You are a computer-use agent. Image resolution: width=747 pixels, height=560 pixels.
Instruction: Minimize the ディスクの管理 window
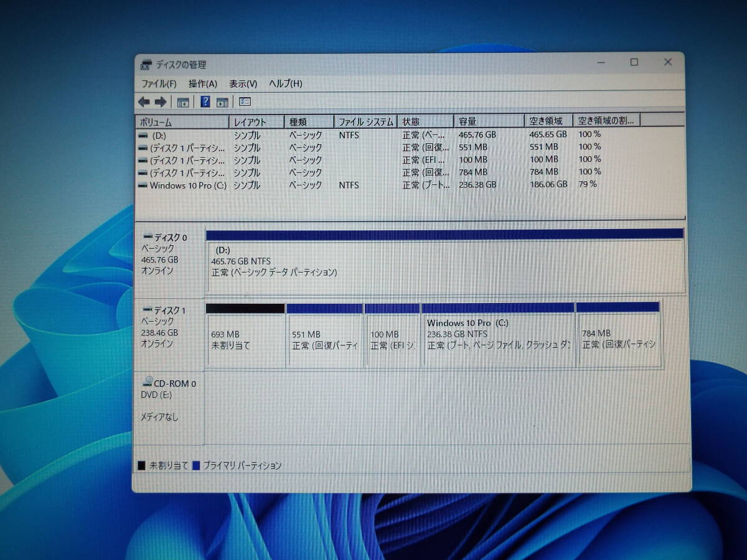tap(601, 62)
